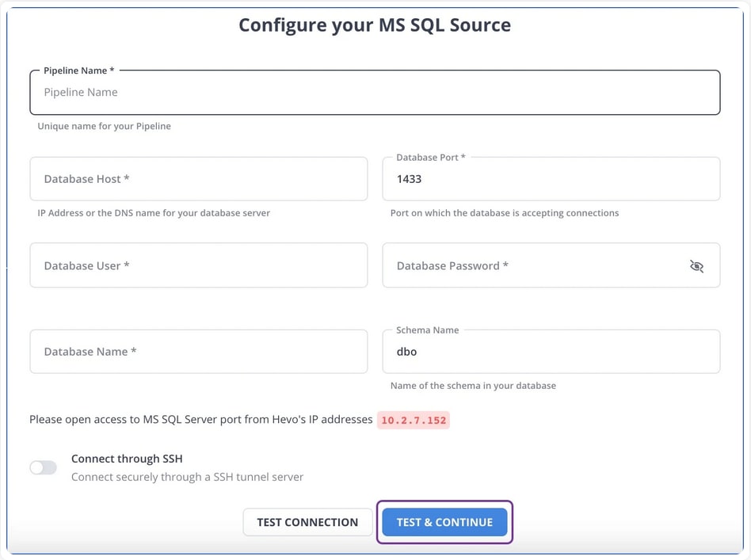
Task: Focus the Database Host field
Action: (x=199, y=179)
